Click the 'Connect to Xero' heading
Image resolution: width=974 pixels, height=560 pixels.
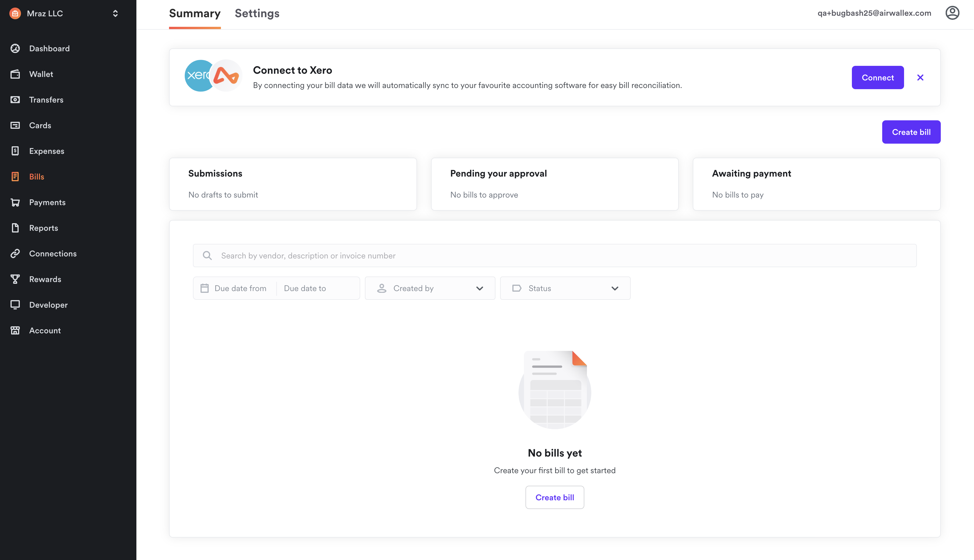pyautogui.click(x=292, y=70)
